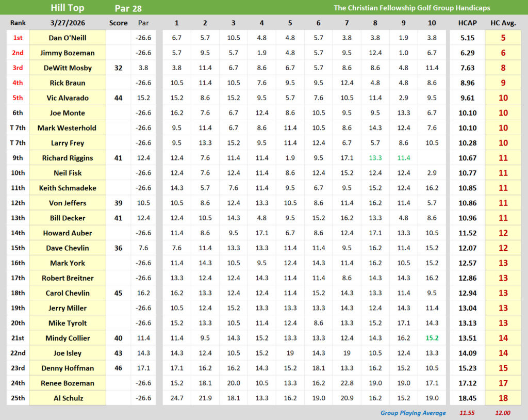The width and height of the screenshot is (528, 420).
Task: Click Vic Alvarado's score of 44
Action: coord(118,98)
